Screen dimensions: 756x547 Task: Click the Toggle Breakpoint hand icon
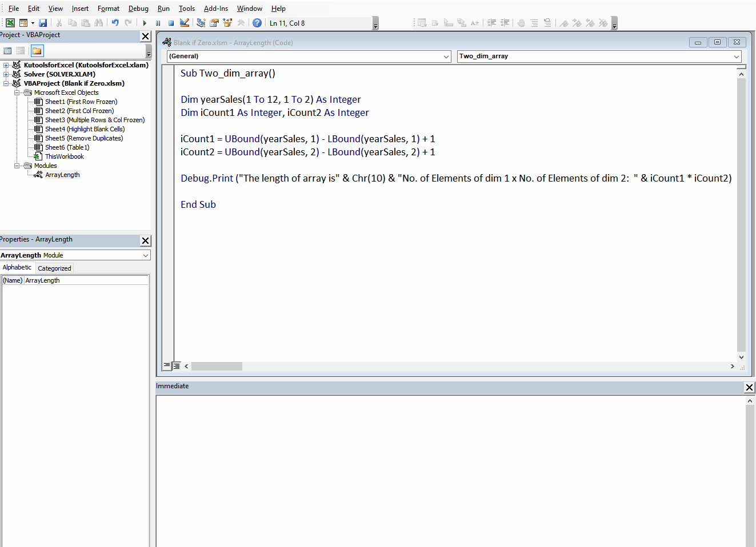click(x=521, y=23)
